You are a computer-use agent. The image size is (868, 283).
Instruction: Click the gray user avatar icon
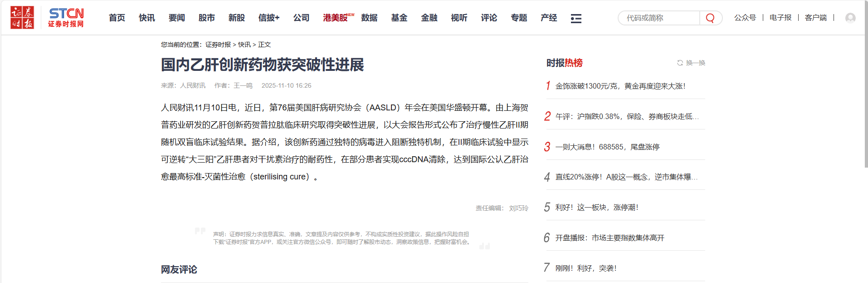[850, 18]
